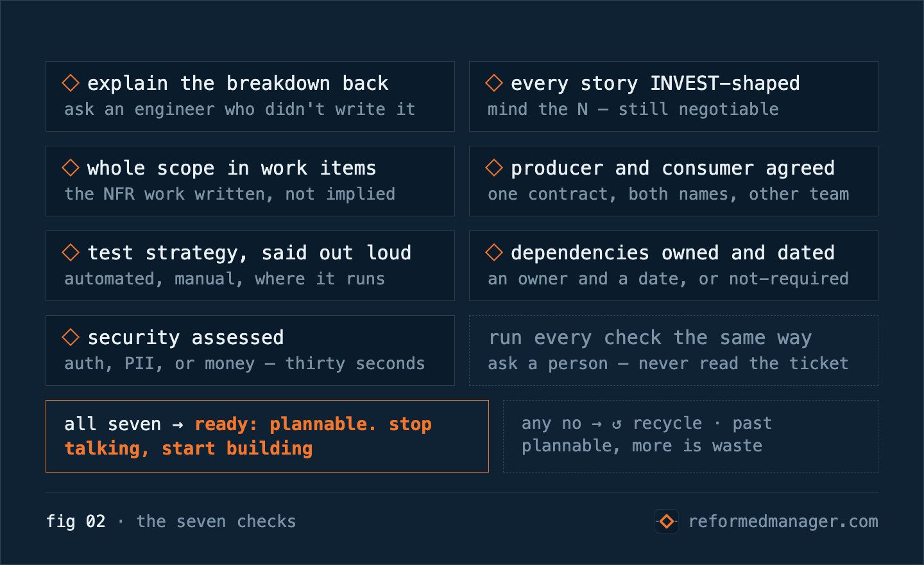Click the diamond icon beside 'test strategy, said out loud'
The height and width of the screenshot is (565, 924).
(x=71, y=252)
